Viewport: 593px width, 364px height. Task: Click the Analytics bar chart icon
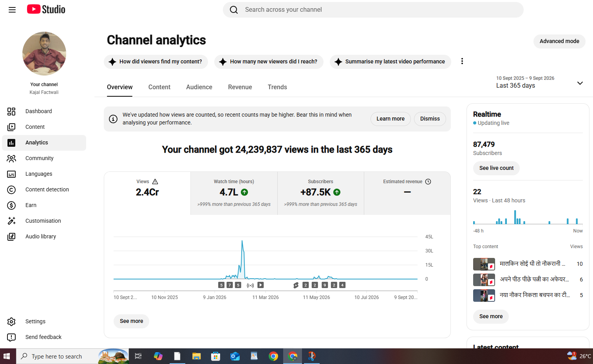pos(11,143)
